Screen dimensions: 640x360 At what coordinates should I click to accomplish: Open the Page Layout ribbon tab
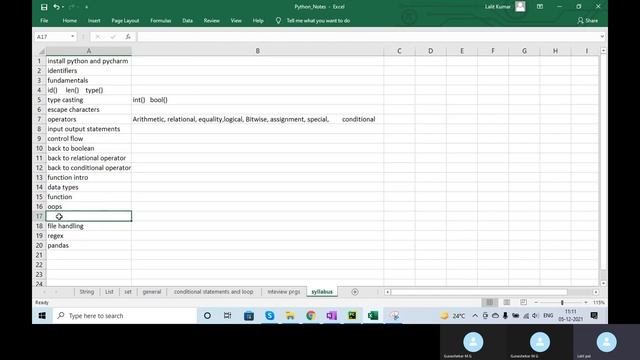(x=125, y=20)
